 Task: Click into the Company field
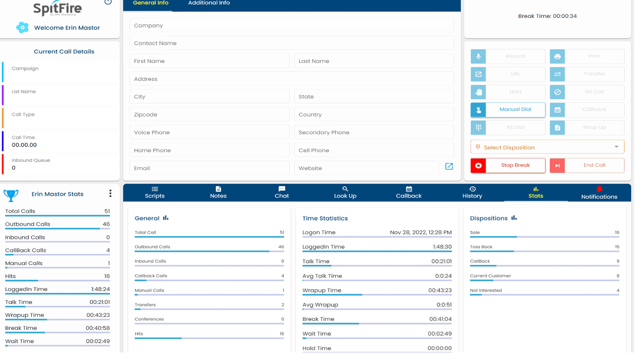coord(291,25)
